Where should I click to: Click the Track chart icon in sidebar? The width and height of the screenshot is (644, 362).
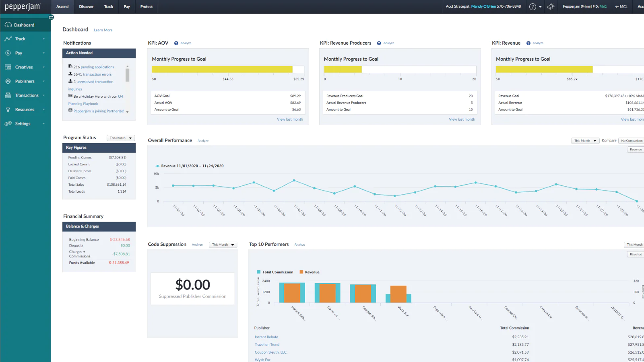8,39
